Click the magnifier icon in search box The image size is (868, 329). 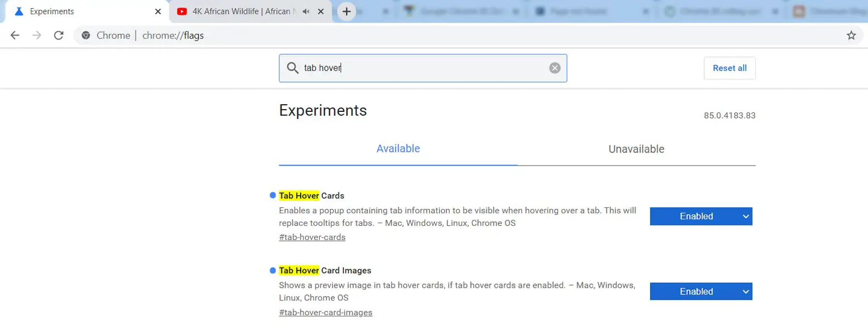(x=293, y=68)
